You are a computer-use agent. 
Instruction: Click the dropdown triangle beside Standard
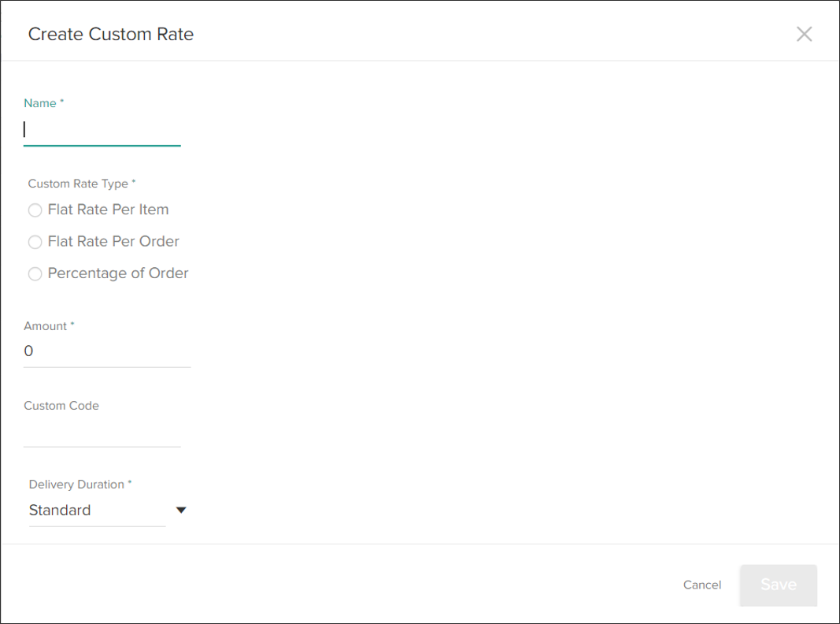click(x=181, y=510)
